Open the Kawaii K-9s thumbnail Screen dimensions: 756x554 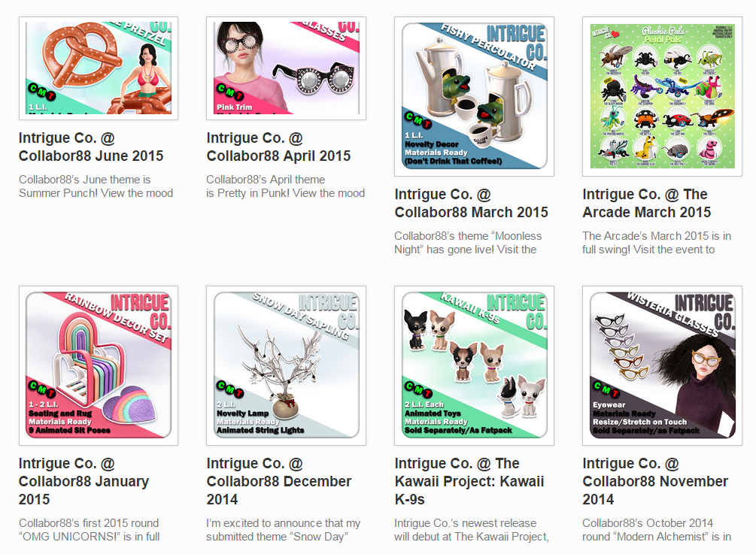click(x=475, y=365)
